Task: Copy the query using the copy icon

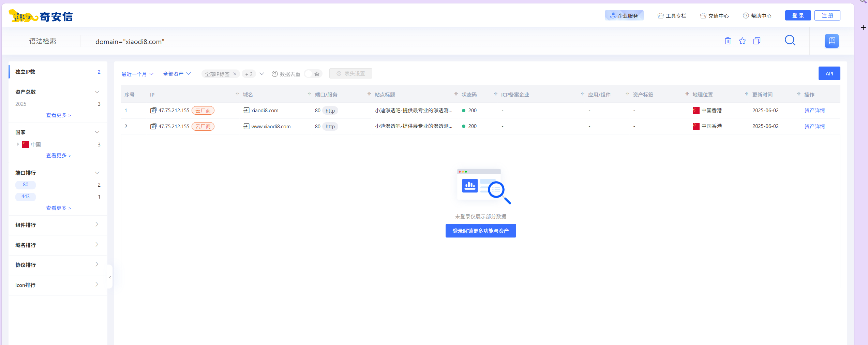Action: (x=757, y=41)
